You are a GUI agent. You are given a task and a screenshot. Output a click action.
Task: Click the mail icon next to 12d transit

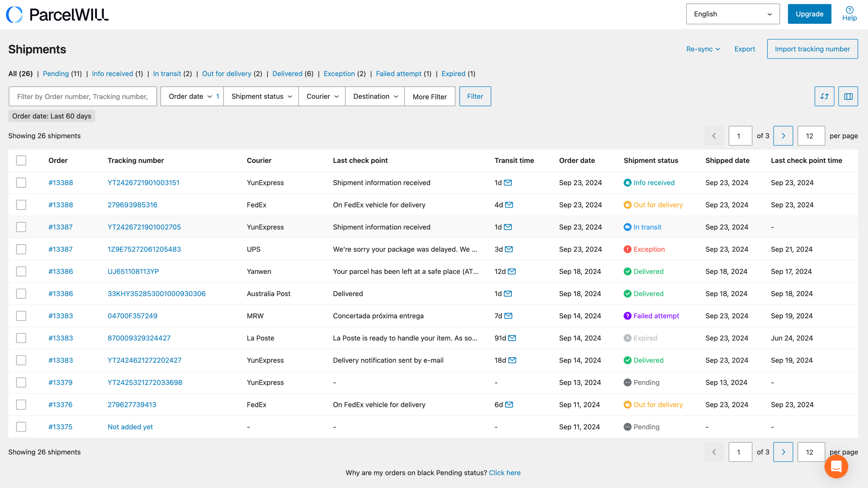click(x=512, y=271)
